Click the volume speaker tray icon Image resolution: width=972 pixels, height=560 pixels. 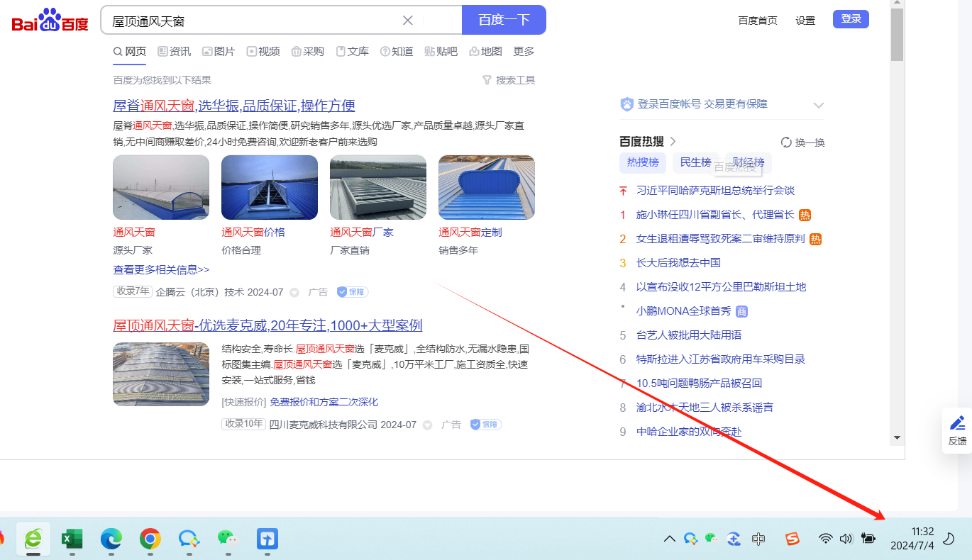pos(845,539)
